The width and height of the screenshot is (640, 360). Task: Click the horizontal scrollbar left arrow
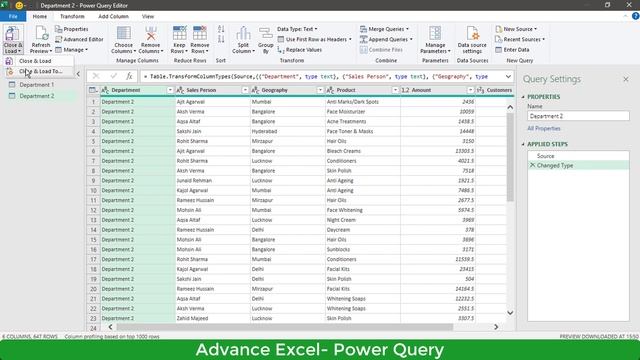(110, 327)
